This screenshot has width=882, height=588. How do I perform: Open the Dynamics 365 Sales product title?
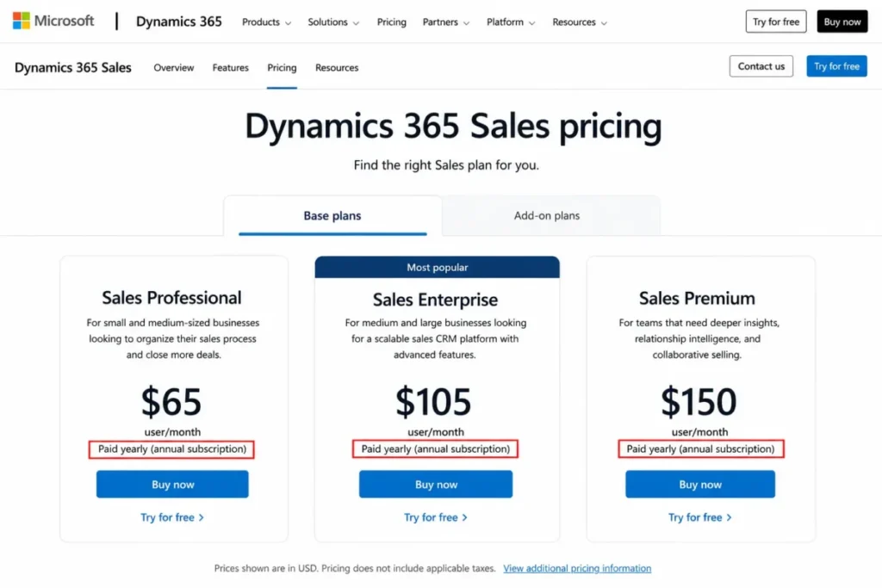73,67
